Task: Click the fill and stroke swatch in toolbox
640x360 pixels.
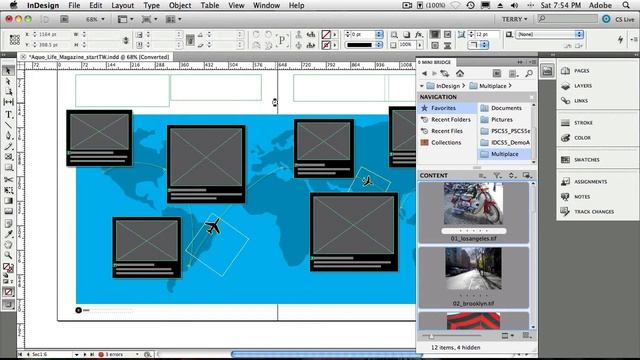Action: pyautogui.click(x=8, y=268)
